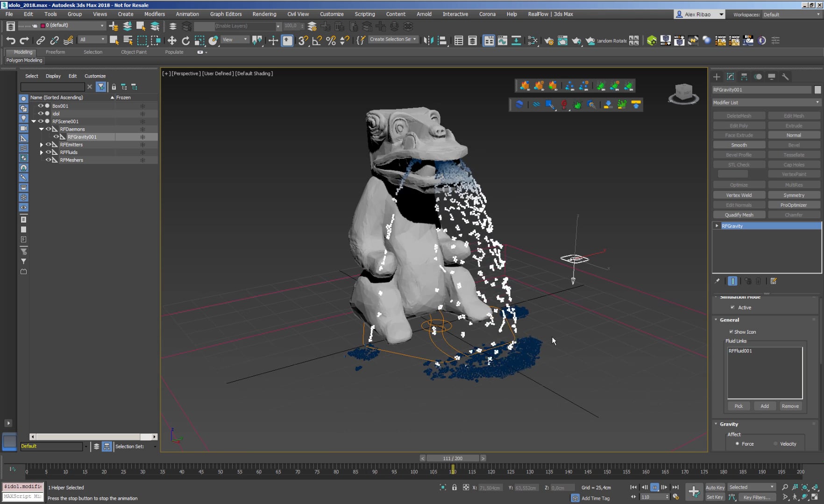The height and width of the screenshot is (504, 824).
Task: Open the Material Editor
Action: pos(533,41)
